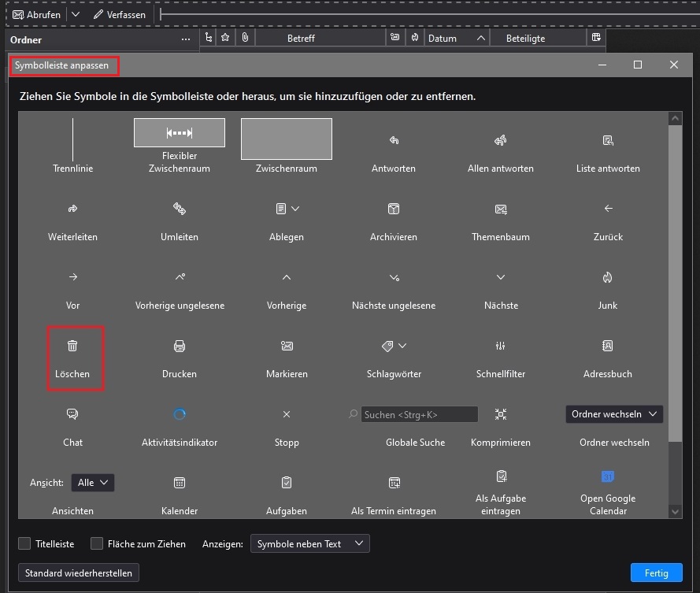Image resolution: width=700 pixels, height=593 pixels.
Task: Click the Weiterleiten forward icon
Action: (x=72, y=209)
